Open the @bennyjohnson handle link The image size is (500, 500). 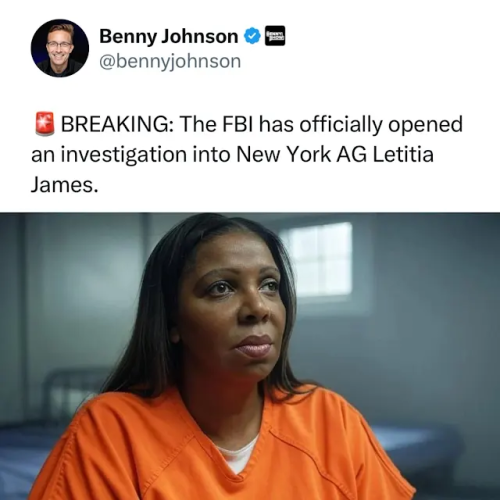170,62
